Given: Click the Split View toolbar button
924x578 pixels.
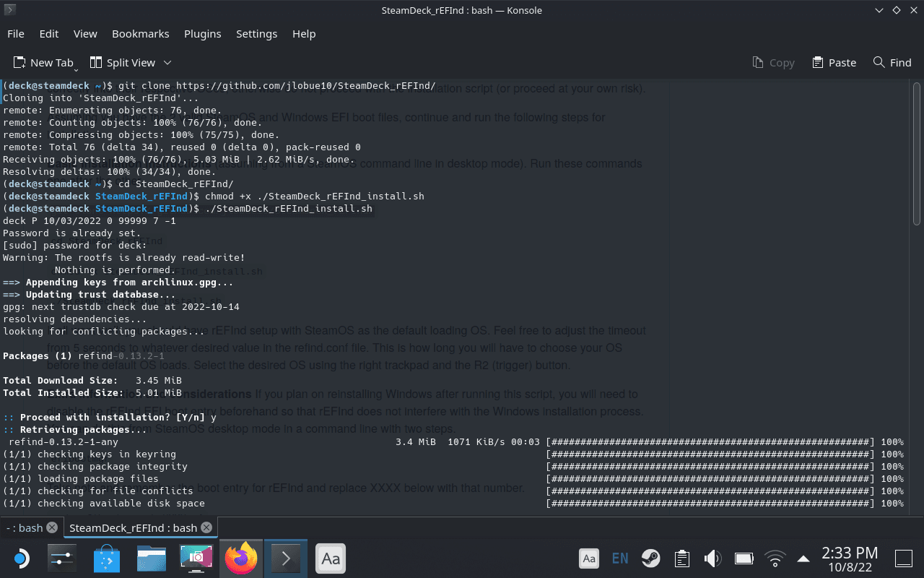Looking at the screenshot, I should coord(123,63).
